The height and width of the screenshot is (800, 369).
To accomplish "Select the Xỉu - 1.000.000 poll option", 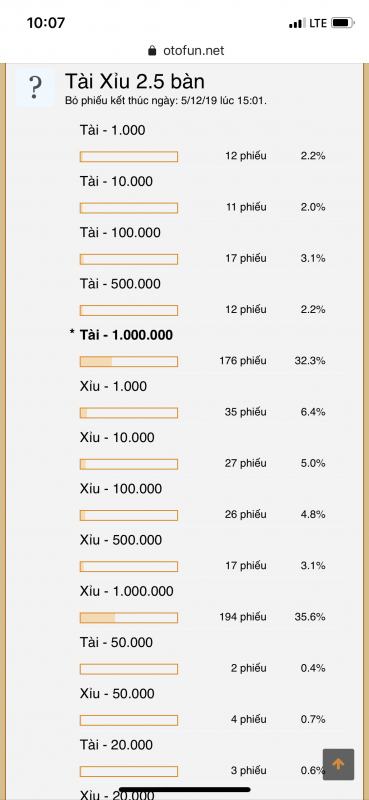I will 127,591.
